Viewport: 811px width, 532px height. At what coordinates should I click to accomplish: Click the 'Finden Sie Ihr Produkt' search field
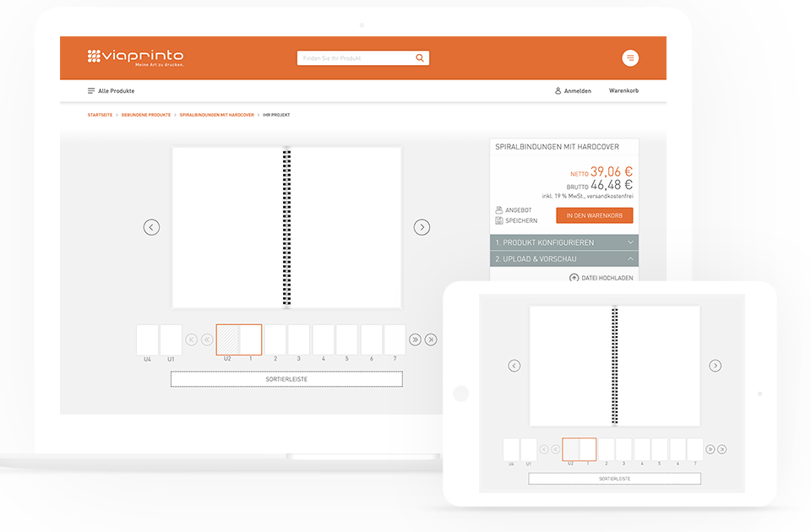point(355,58)
